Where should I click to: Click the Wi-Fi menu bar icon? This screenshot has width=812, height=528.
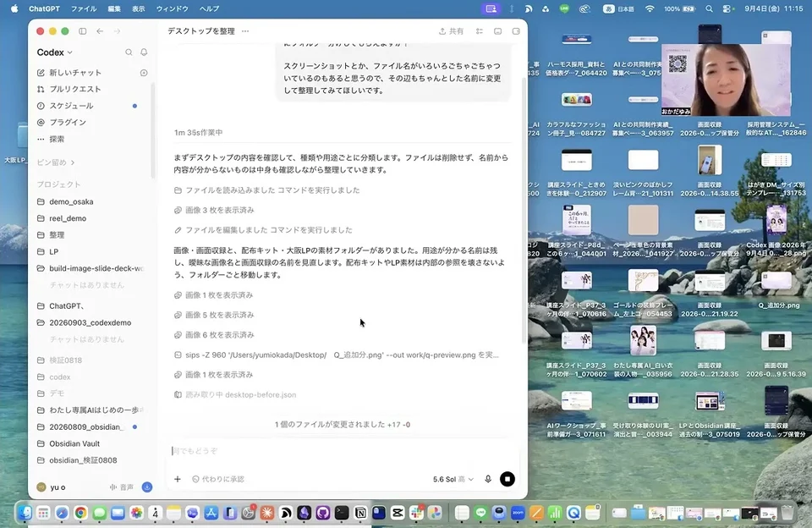tap(650, 8)
